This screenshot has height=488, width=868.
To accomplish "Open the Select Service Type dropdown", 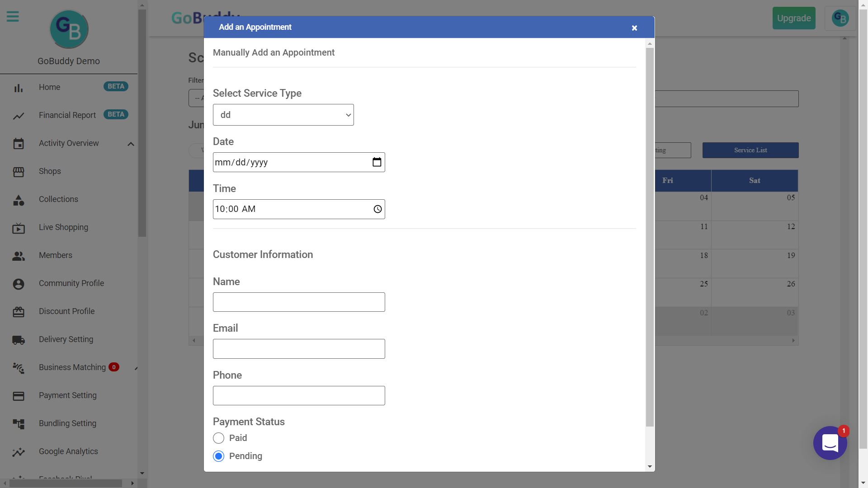I will [283, 115].
